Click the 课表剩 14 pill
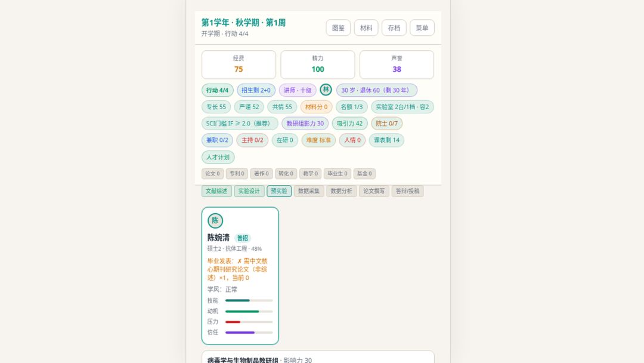The width and height of the screenshot is (644, 363). point(386,140)
